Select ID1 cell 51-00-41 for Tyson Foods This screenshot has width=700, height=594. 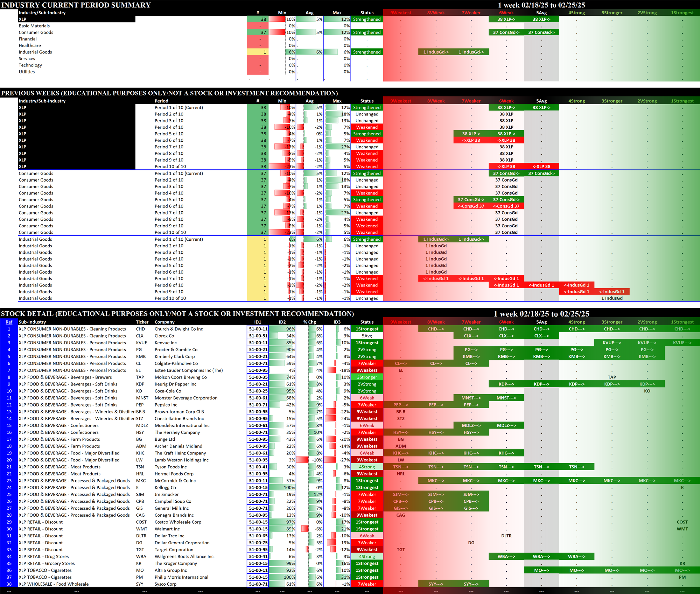click(258, 467)
